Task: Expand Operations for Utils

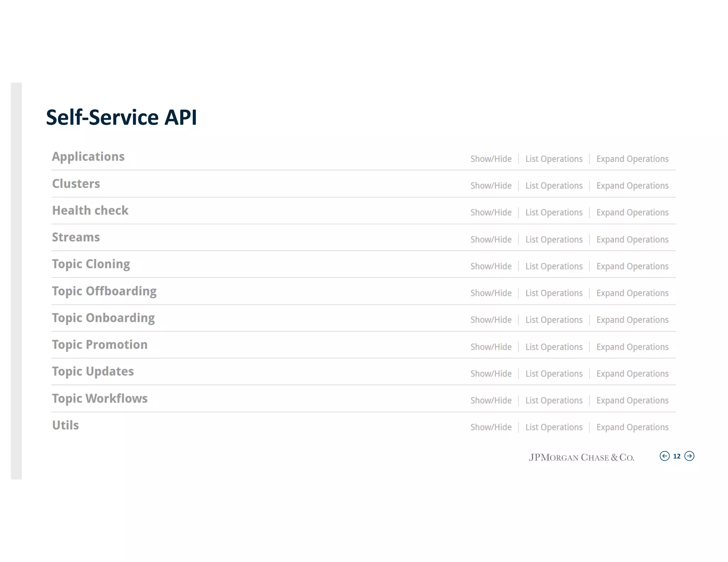Action: click(x=632, y=427)
